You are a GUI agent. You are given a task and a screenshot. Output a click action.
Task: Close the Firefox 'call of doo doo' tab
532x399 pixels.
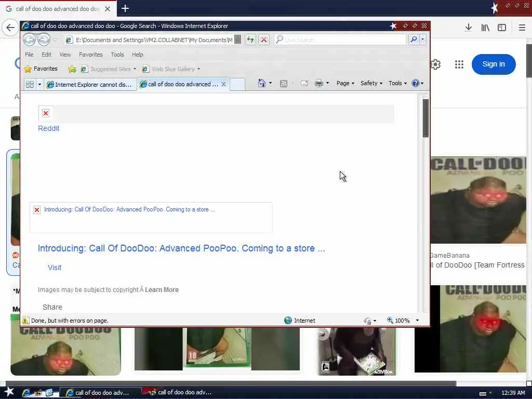pos(108,9)
